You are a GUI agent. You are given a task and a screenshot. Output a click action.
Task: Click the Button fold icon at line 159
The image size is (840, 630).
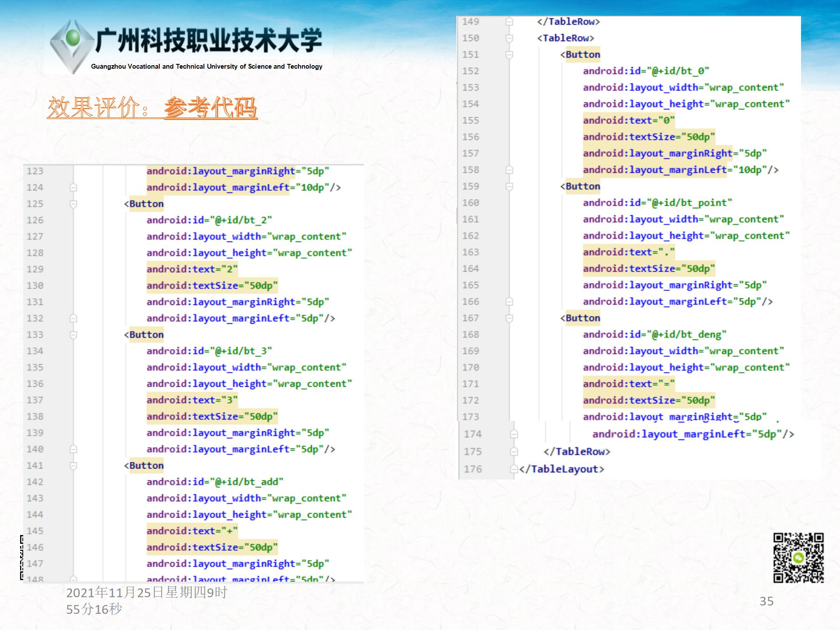click(x=509, y=186)
